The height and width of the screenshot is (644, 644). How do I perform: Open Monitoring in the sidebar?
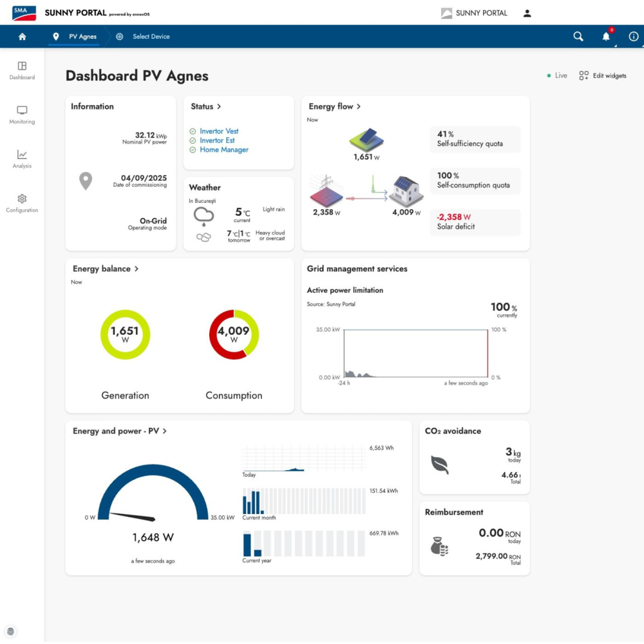tap(22, 115)
